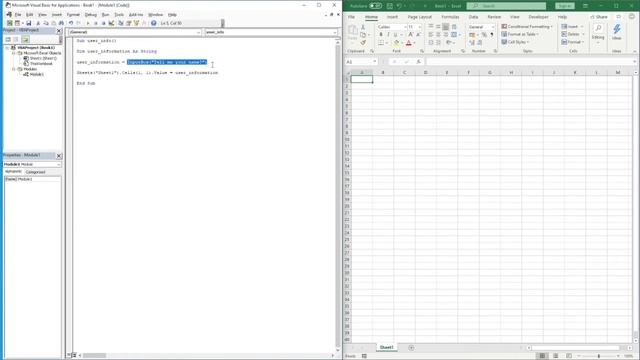Select the Categorized tab in Properties panel
Screen dimensions: 640x360
click(36, 172)
